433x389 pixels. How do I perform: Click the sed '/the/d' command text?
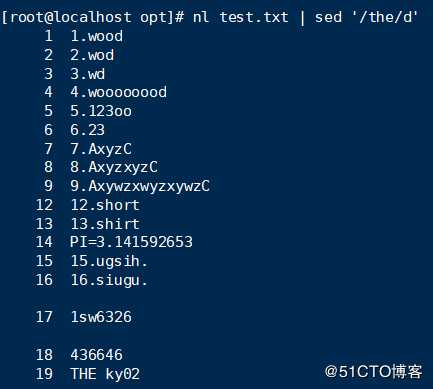pos(366,17)
